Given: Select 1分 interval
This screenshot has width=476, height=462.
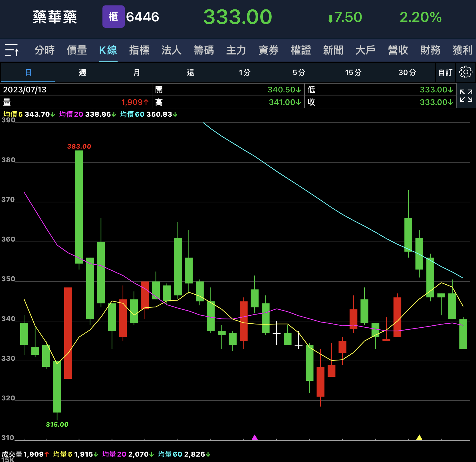Looking at the screenshot, I should tap(245, 72).
